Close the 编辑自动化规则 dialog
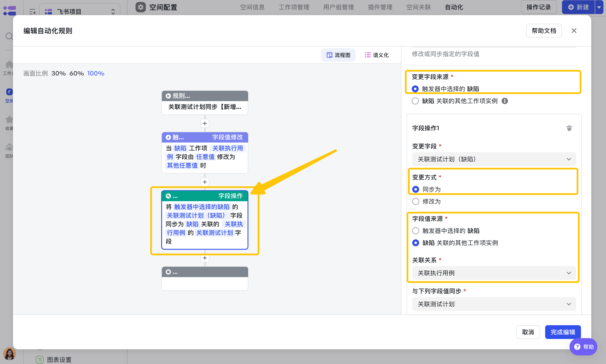 coord(574,31)
